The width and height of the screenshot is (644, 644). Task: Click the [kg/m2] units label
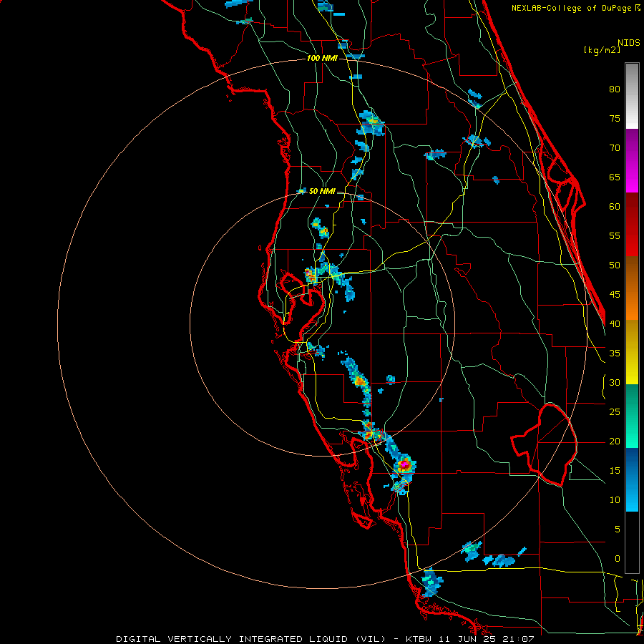click(x=602, y=50)
